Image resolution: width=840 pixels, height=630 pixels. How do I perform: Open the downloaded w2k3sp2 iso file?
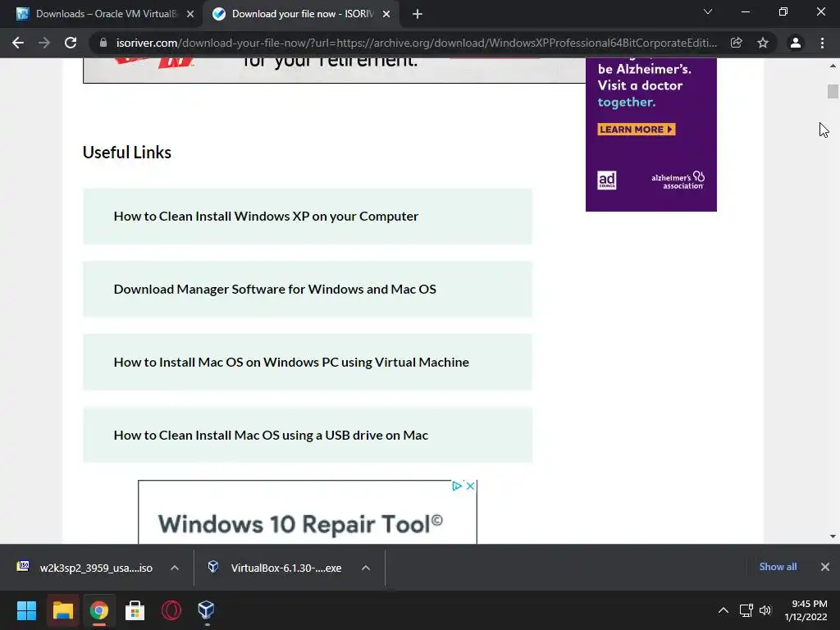point(85,568)
